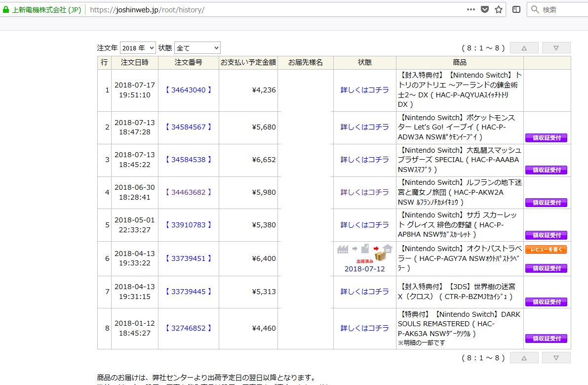Click 領収証受付 for the 大乱闘スマッシュブラザーズ order

click(x=547, y=170)
